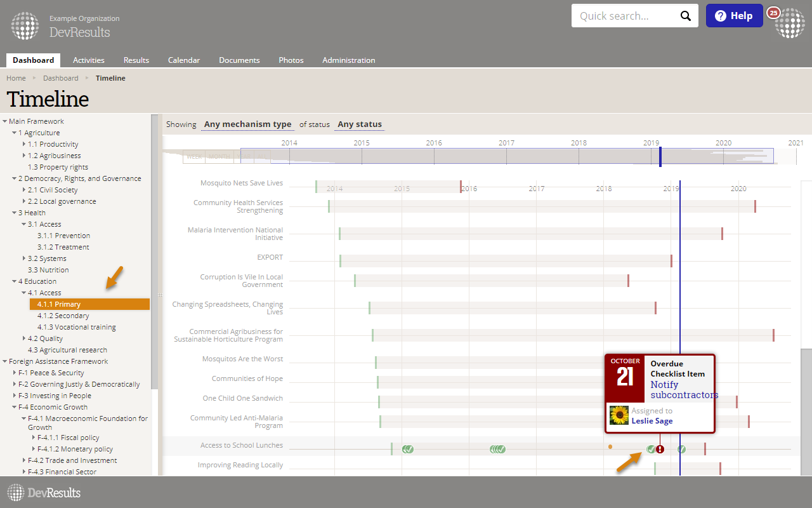The image size is (812, 508).
Task: Select 4.1.2 Secondary in the framework tree
Action: 63,316
